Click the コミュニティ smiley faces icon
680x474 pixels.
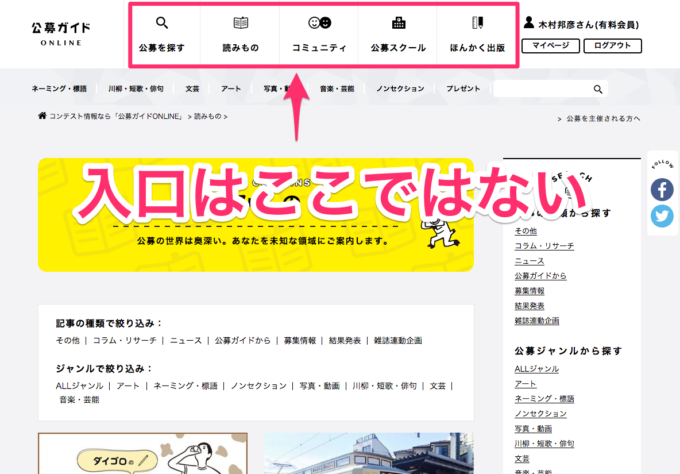click(x=319, y=23)
